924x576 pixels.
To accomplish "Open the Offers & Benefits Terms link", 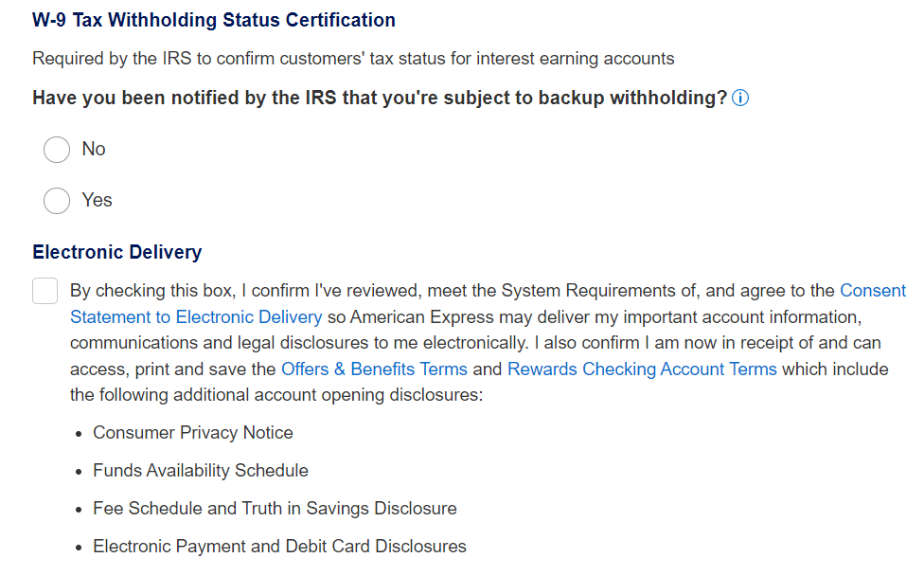I will click(x=374, y=369).
